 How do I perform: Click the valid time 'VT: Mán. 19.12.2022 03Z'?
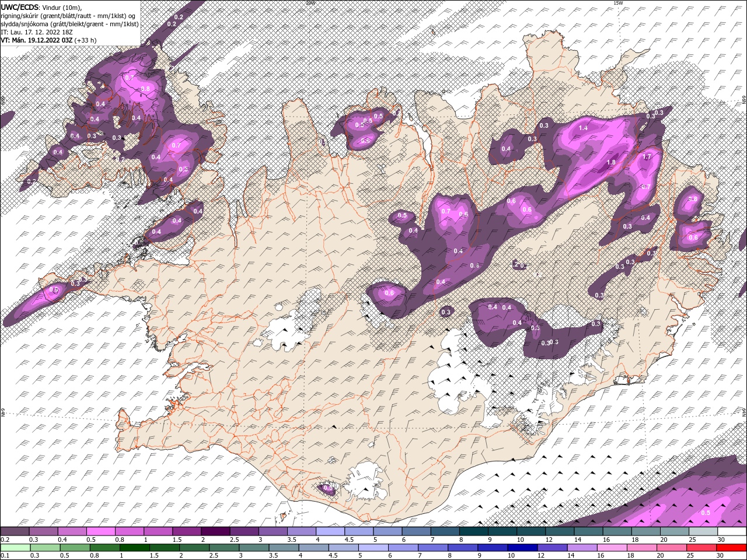37,40
